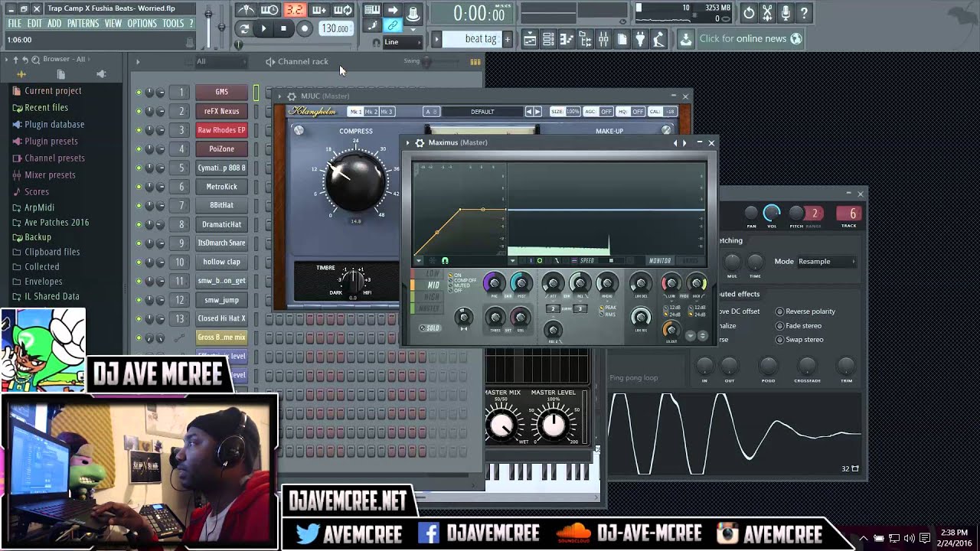Viewport: 980px width, 551px height.
Task: Click the online news link
Action: click(x=750, y=39)
